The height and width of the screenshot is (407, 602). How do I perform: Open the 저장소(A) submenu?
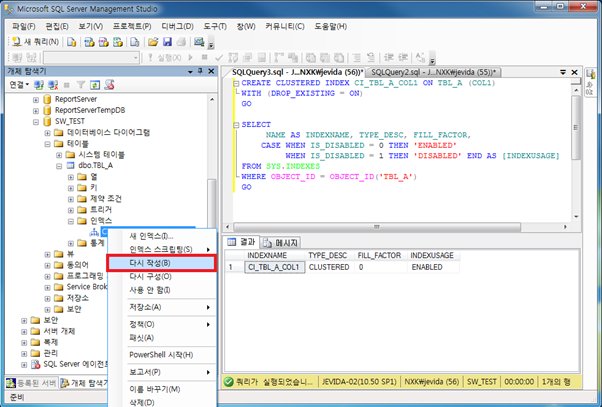tap(162, 307)
